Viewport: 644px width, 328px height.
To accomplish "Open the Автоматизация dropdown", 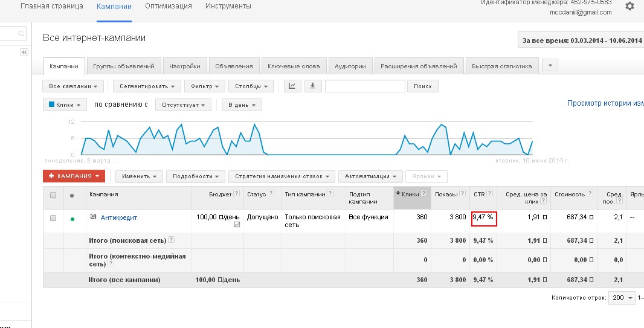I will (x=370, y=176).
